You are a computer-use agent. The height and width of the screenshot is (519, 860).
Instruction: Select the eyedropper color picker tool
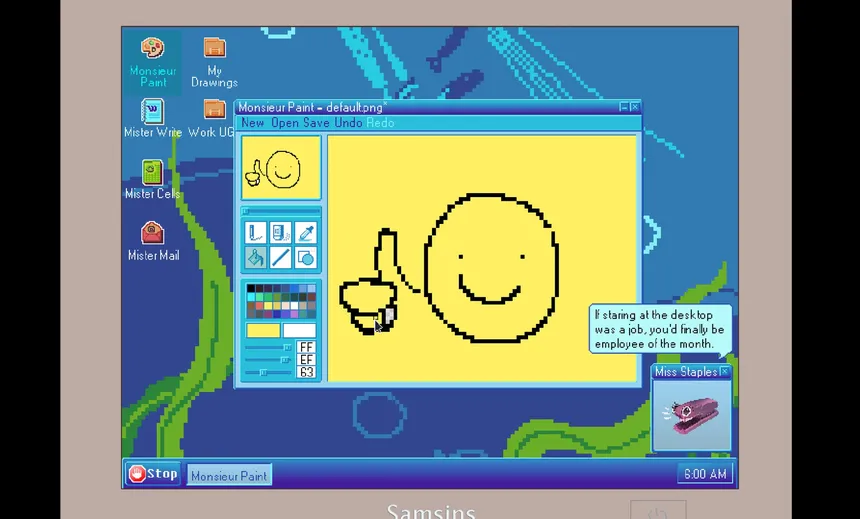tap(305, 233)
